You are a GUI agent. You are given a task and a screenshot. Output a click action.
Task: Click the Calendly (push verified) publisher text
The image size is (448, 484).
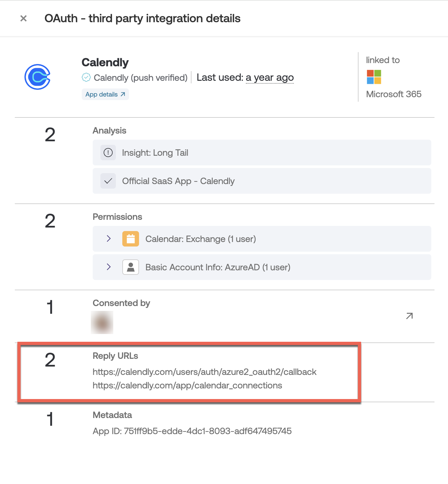(141, 78)
